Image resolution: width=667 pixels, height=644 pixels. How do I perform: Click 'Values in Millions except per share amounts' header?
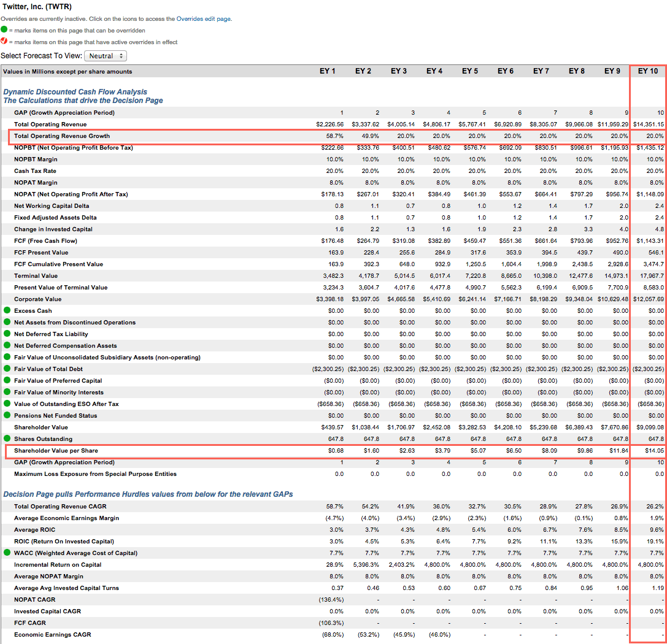point(67,71)
